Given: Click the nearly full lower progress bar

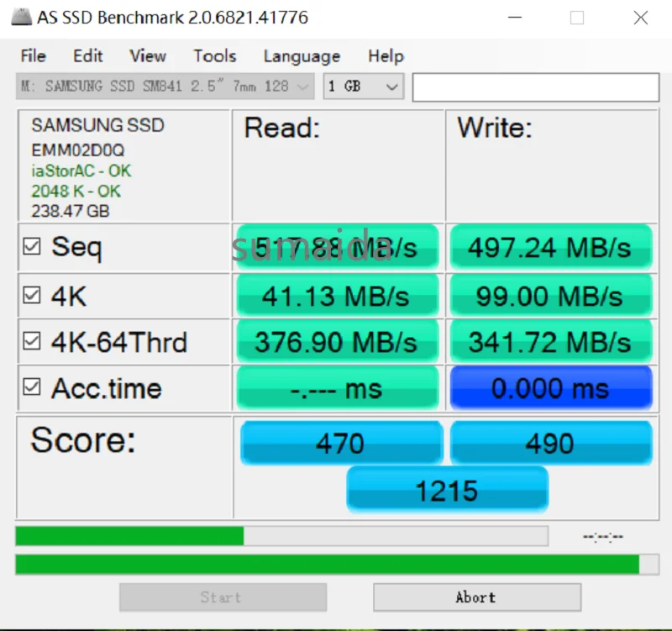Looking at the screenshot, I should pos(337,564).
